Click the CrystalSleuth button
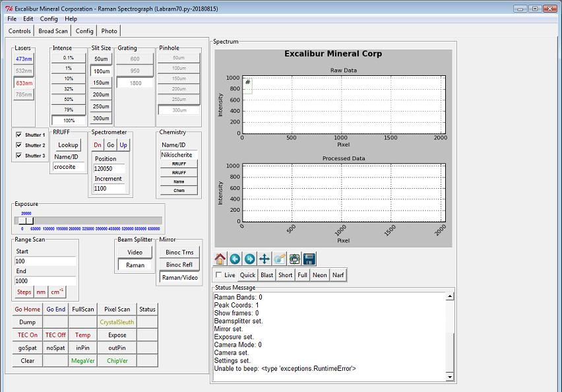 (x=117, y=322)
